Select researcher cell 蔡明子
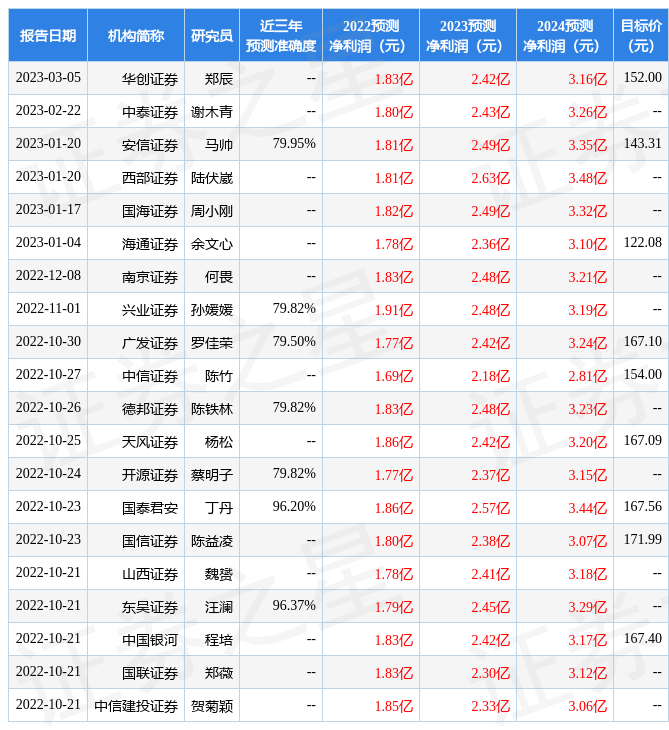This screenshot has height=730, width=669. coord(212,475)
